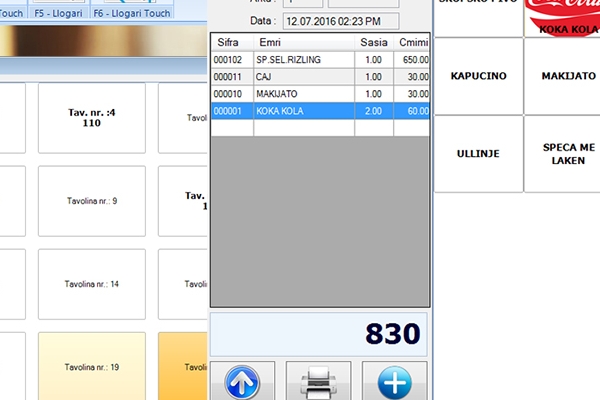The image size is (600, 400).
Task: Open the highlighted Tavolina nr.: 19
Action: pyautogui.click(x=91, y=367)
